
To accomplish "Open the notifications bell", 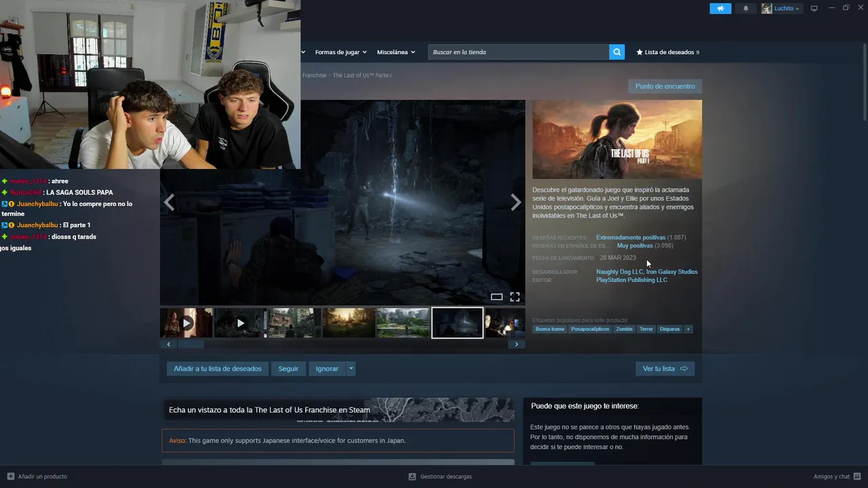I will [x=746, y=8].
